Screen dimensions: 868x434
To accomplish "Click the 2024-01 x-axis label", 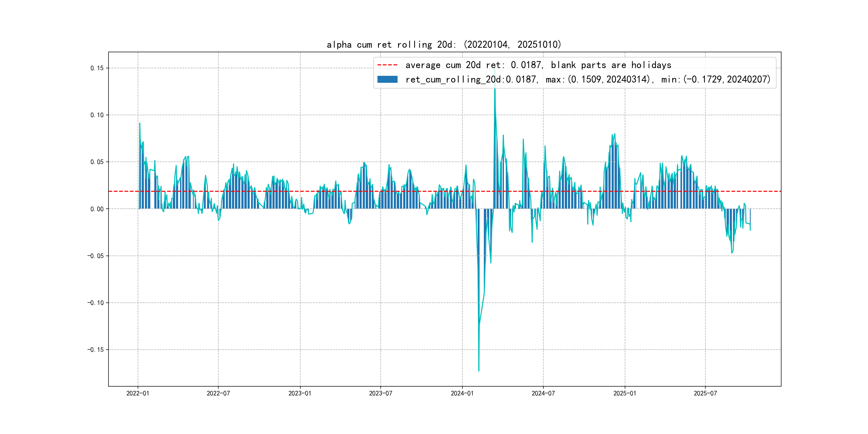I will coord(462,393).
